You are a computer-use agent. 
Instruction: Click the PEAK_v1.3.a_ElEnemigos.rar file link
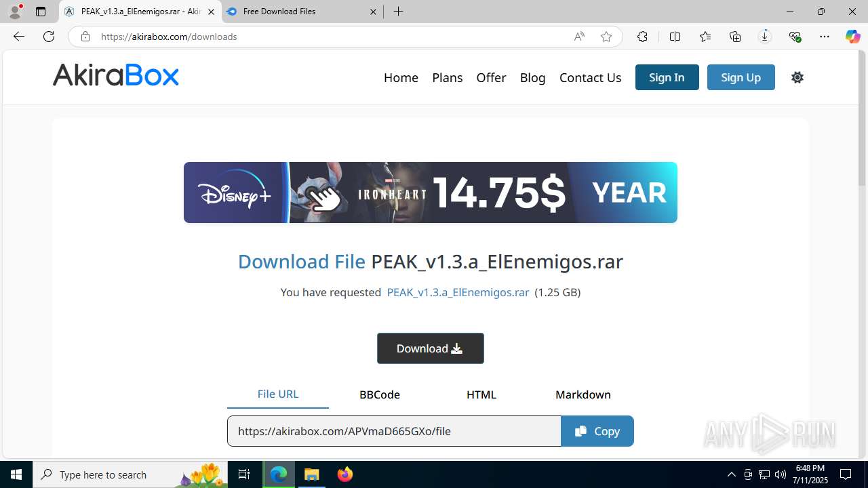pyautogui.click(x=458, y=292)
